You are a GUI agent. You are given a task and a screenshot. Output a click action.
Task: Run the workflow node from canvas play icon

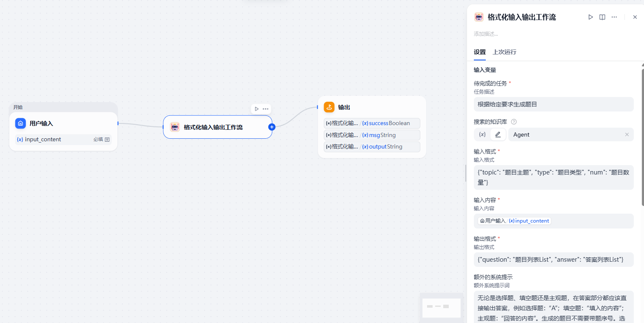pyautogui.click(x=256, y=109)
